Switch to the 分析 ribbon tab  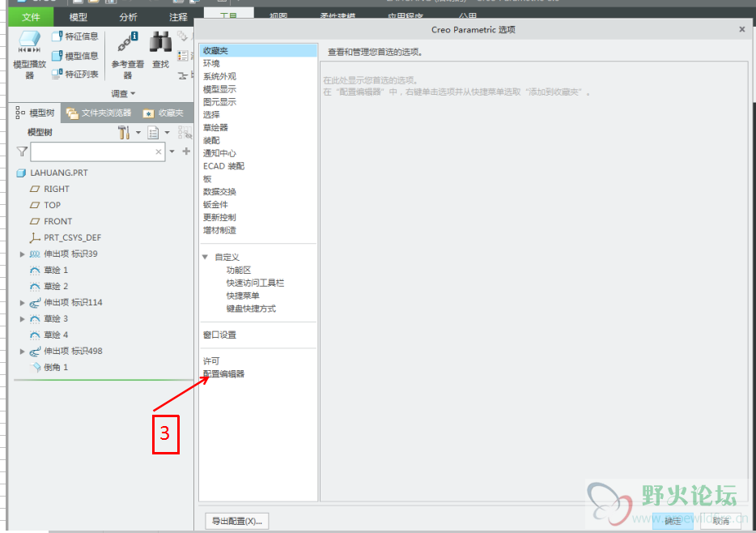(x=128, y=17)
